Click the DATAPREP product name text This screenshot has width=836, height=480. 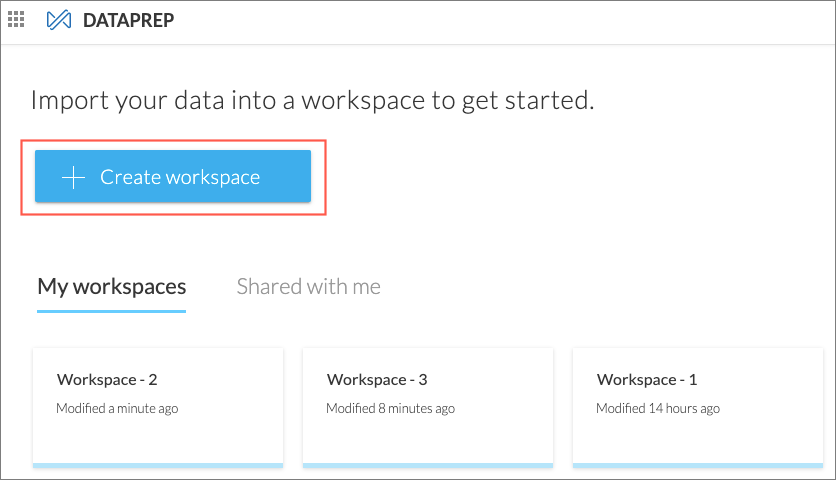point(129,21)
